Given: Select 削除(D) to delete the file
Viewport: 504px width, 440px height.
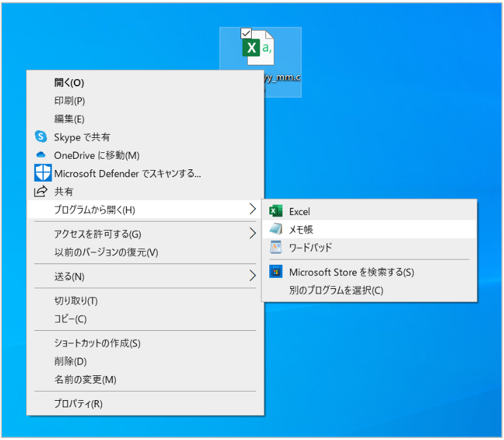Looking at the screenshot, I should [70, 361].
